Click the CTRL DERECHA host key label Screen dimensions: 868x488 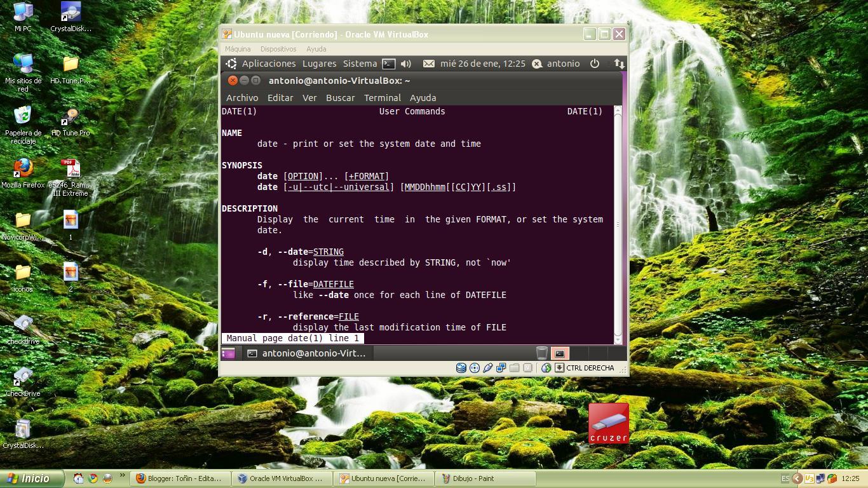590,368
